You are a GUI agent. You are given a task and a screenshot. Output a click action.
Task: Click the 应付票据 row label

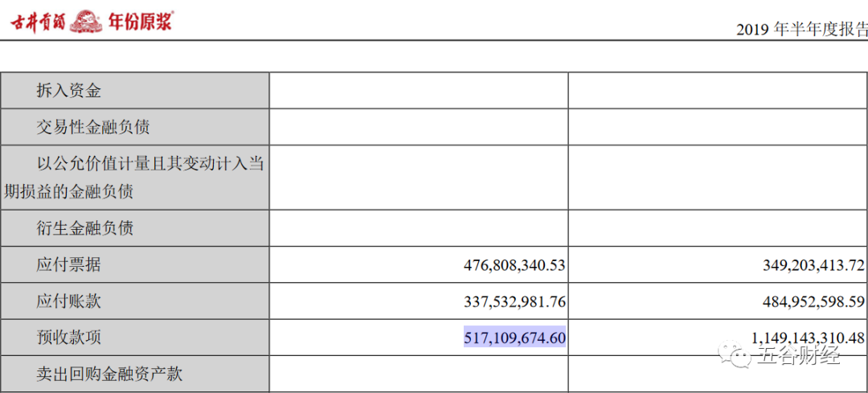[x=68, y=264]
